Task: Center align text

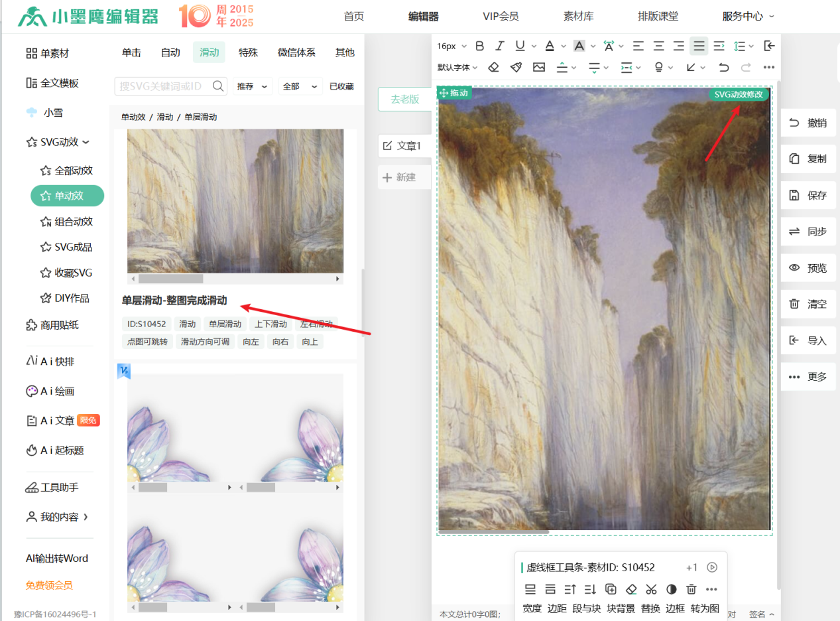Action: 658,46
